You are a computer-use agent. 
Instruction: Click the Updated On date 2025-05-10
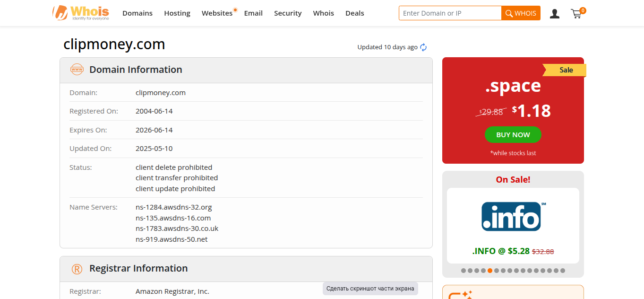pos(154,149)
